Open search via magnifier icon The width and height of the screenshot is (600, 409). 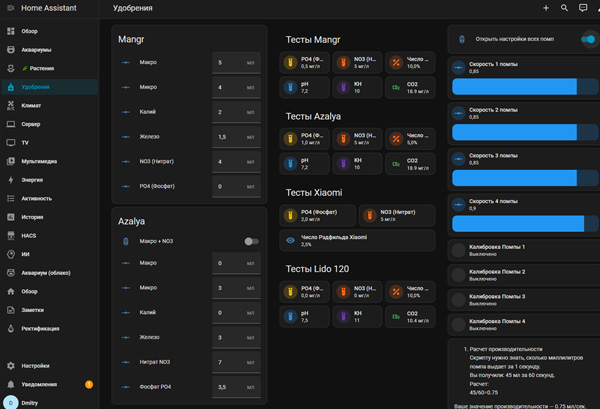564,8
